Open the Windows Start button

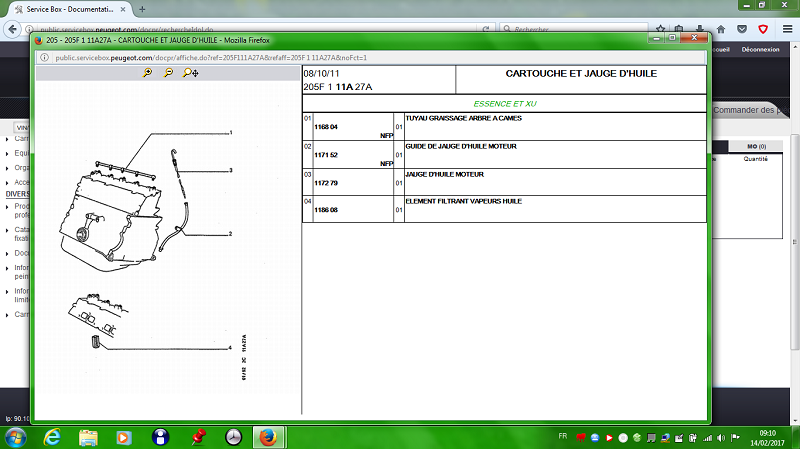(x=16, y=438)
